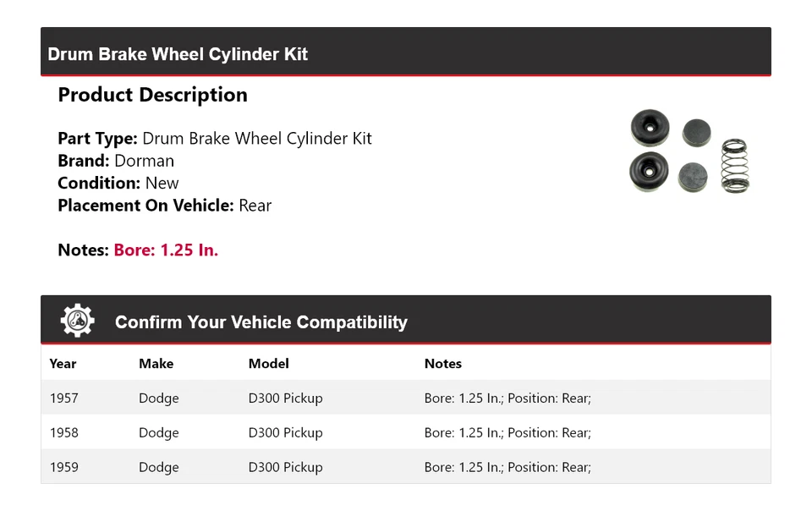Click the bottom-left rubber cup in the photo
The width and height of the screenshot is (812, 511).
coord(649,172)
